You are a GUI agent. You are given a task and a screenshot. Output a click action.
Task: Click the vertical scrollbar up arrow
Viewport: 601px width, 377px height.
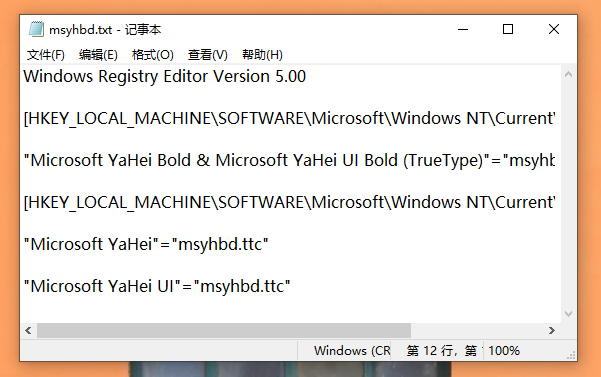click(568, 75)
